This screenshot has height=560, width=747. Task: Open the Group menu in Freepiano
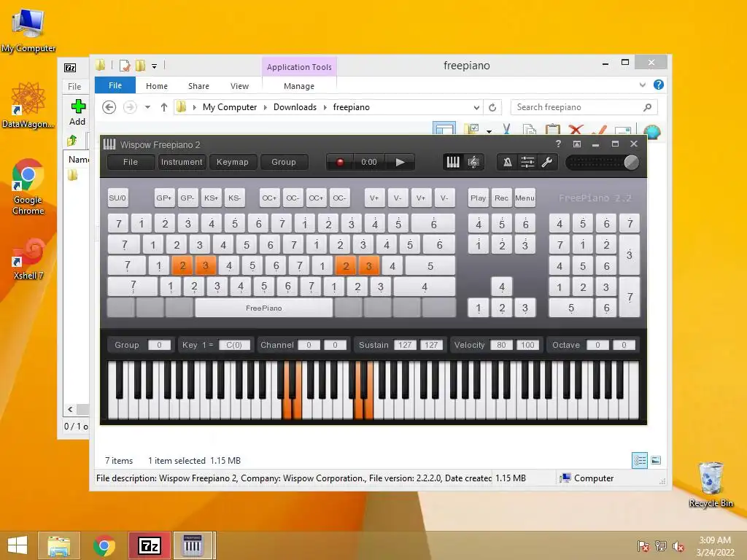[284, 162]
